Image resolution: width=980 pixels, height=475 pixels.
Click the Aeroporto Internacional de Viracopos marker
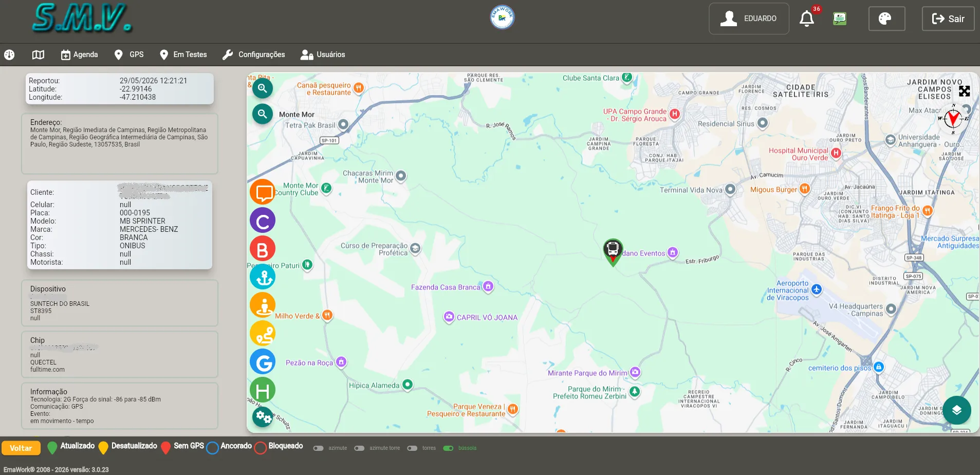click(817, 289)
